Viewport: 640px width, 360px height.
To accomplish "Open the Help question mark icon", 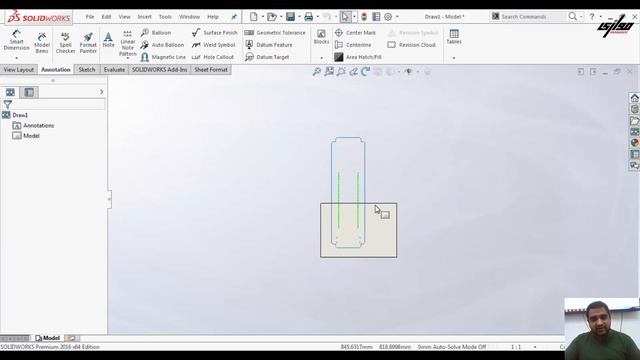I will tap(592, 17).
